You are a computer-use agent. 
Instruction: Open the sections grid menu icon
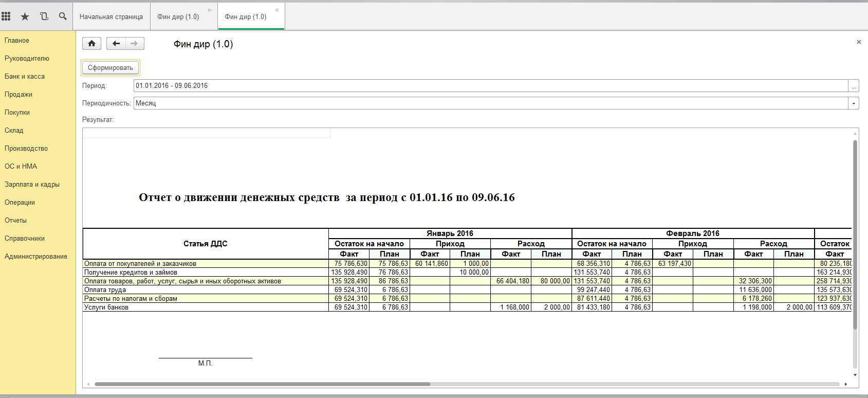click(x=6, y=16)
